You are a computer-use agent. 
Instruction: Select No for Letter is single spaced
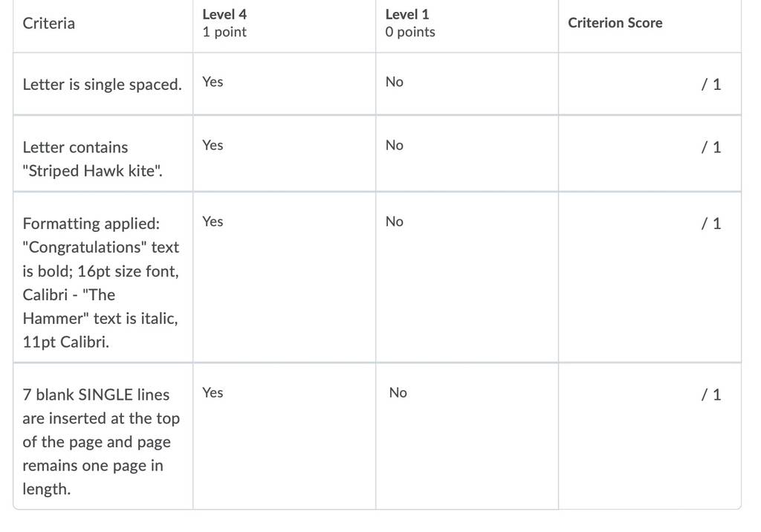pos(467,84)
